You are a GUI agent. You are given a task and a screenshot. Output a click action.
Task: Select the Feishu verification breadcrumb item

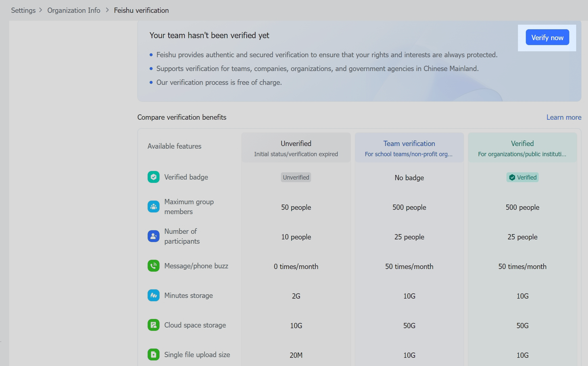141,10
